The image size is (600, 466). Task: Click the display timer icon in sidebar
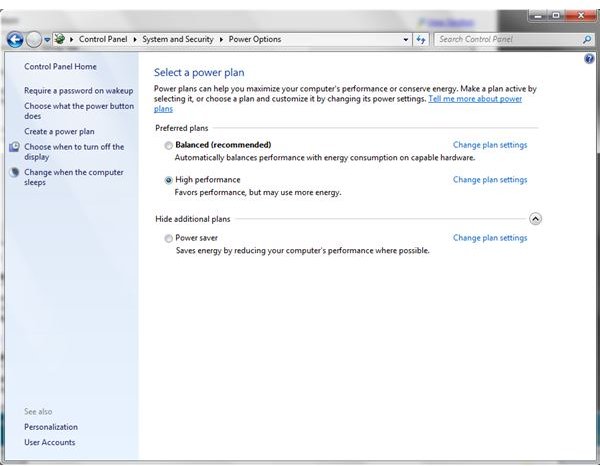click(15, 147)
